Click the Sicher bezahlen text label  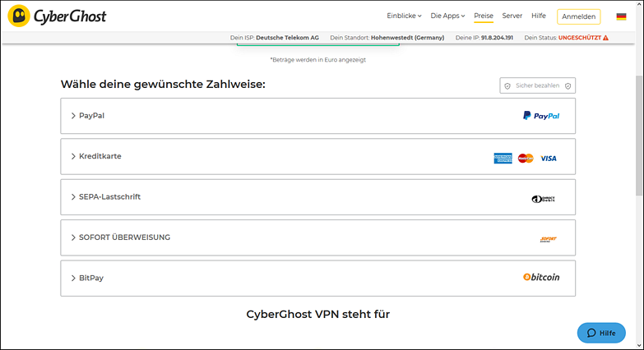click(x=537, y=85)
